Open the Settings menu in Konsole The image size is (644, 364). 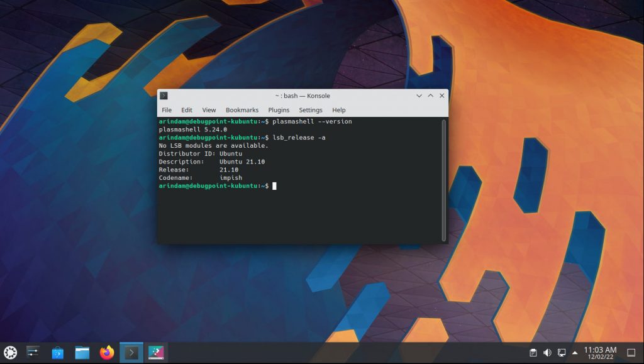[311, 109]
